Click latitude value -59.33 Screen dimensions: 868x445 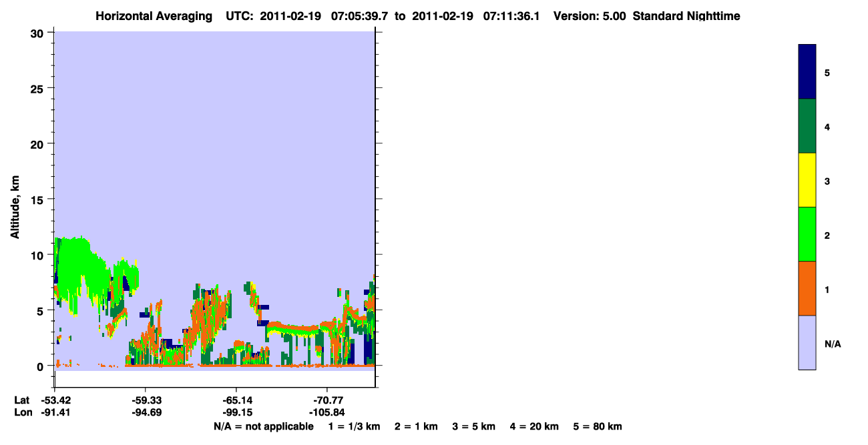(x=146, y=400)
